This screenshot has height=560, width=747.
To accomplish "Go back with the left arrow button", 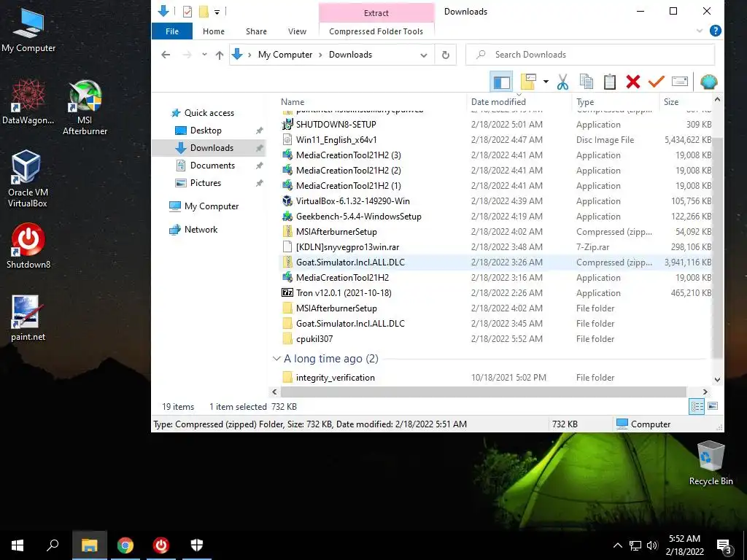I will pyautogui.click(x=166, y=55).
